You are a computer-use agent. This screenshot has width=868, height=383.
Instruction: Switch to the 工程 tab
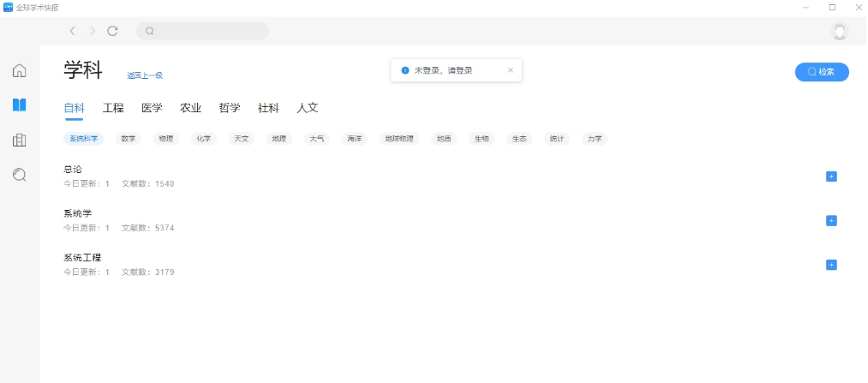(113, 108)
